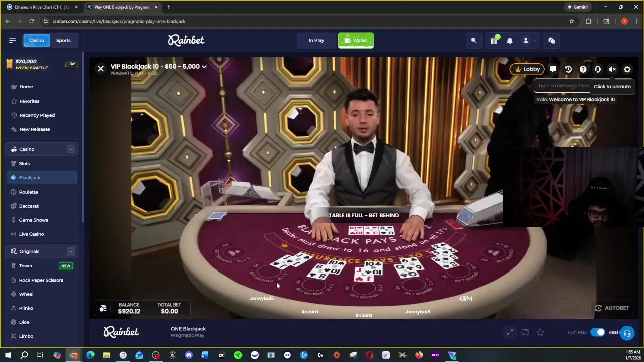Open the live support headset icon
Viewport: 644px width, 362px height.
coord(627,333)
